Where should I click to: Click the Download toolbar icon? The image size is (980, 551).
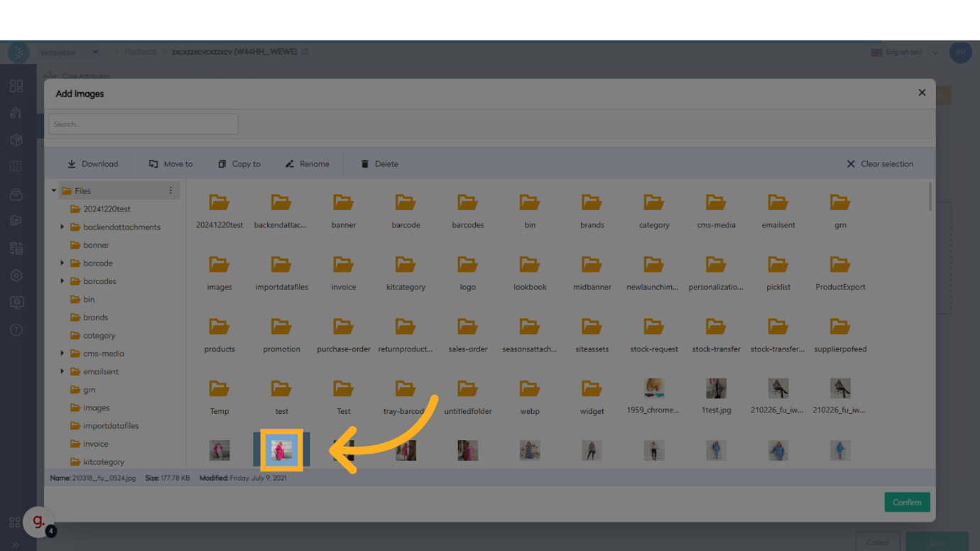[72, 164]
